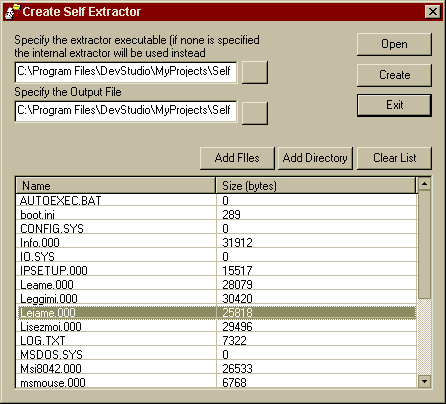
Task: Sort the list by the Name column header
Action: (116, 185)
